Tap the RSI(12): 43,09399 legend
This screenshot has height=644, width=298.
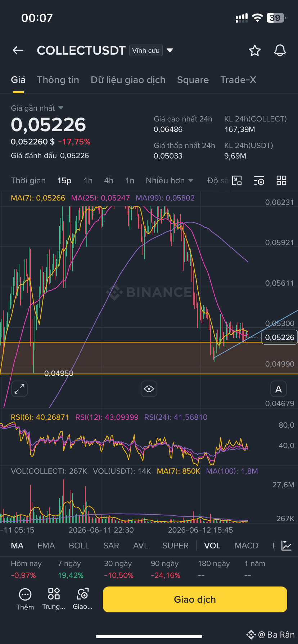pos(107,417)
